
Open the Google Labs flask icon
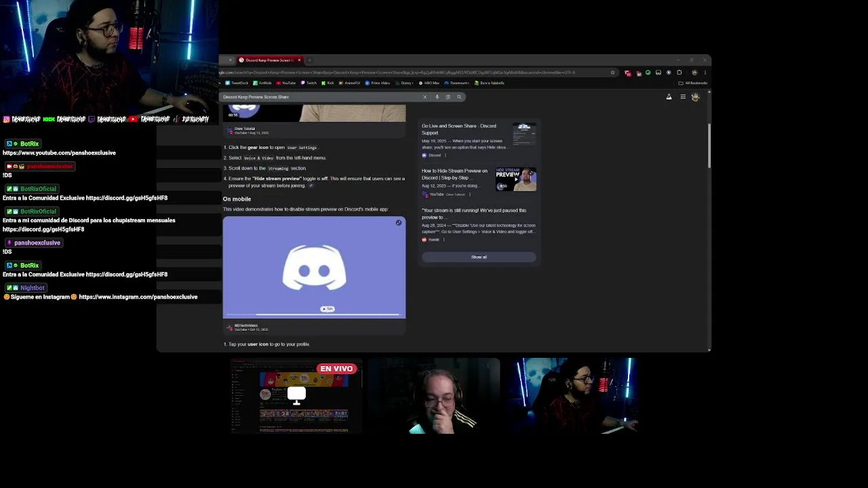pyautogui.click(x=669, y=97)
